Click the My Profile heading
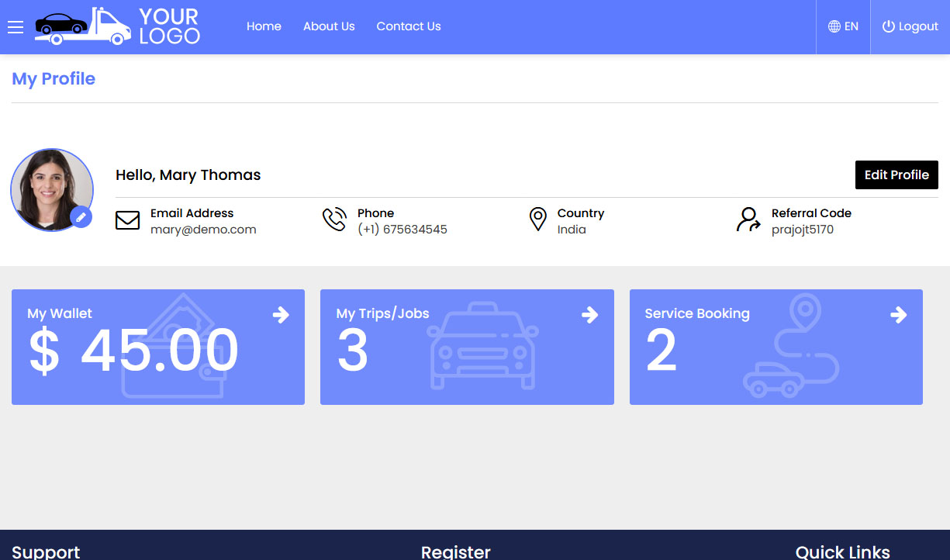950x560 pixels. coord(54,79)
